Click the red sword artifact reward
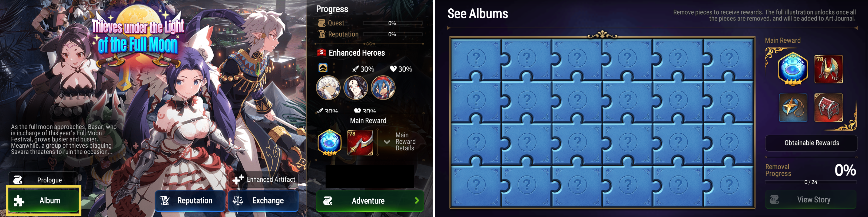 tap(360, 143)
